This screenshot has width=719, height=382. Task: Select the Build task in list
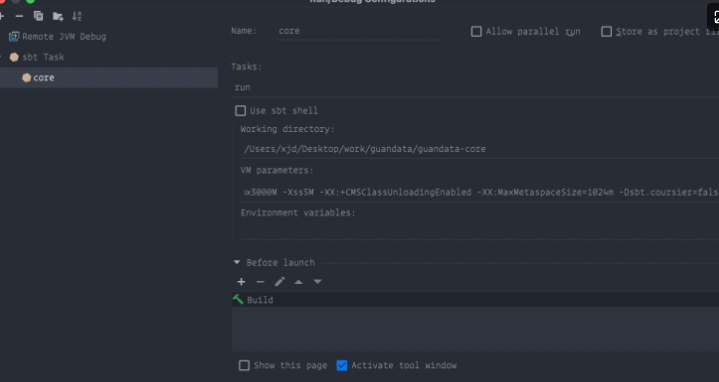click(x=475, y=299)
